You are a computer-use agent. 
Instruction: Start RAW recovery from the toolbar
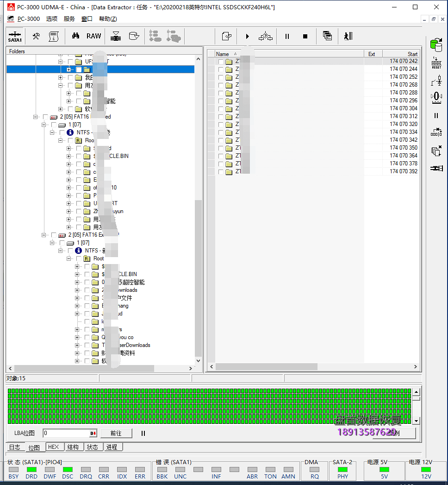click(x=93, y=36)
